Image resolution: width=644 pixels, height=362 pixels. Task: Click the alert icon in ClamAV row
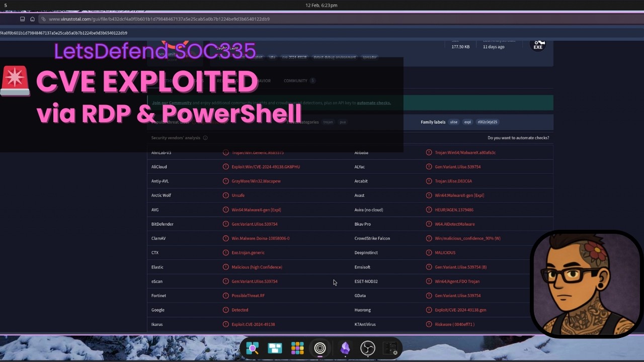tap(226, 238)
